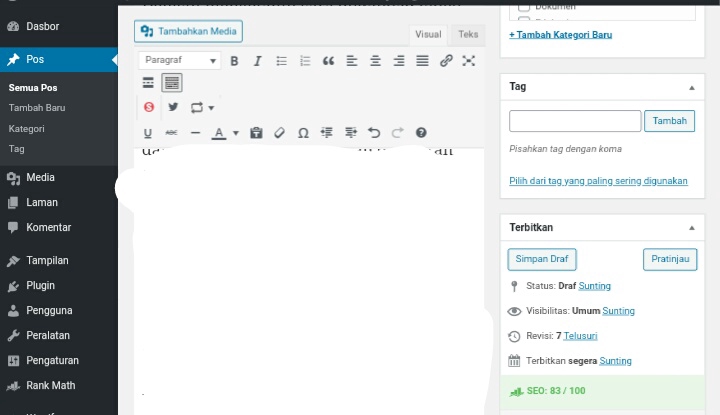Click the red S shortcode icon
The image size is (720, 415).
(149, 107)
